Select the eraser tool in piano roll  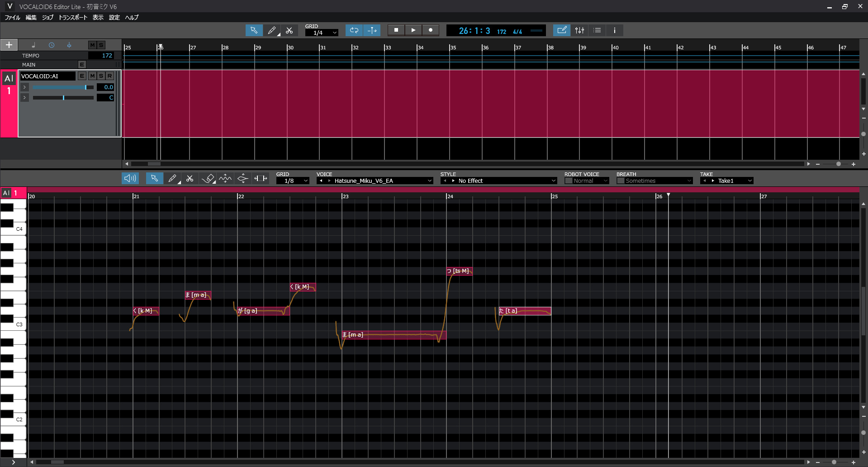tap(208, 179)
